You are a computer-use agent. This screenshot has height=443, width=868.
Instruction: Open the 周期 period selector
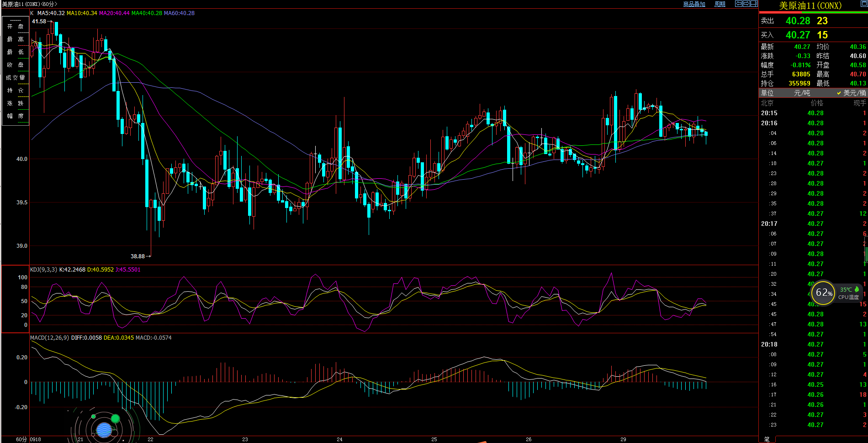click(720, 4)
